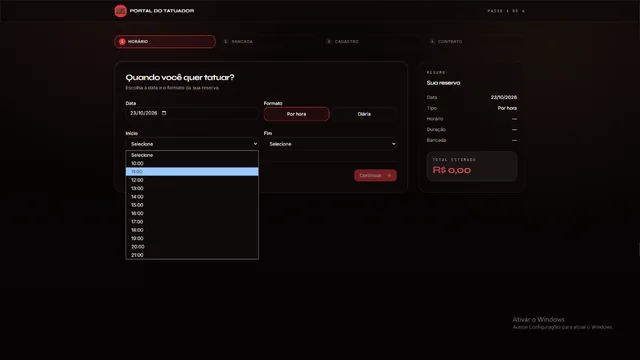Click the summary Tipo value Por hora
Screen dimensions: 640x360
point(507,108)
